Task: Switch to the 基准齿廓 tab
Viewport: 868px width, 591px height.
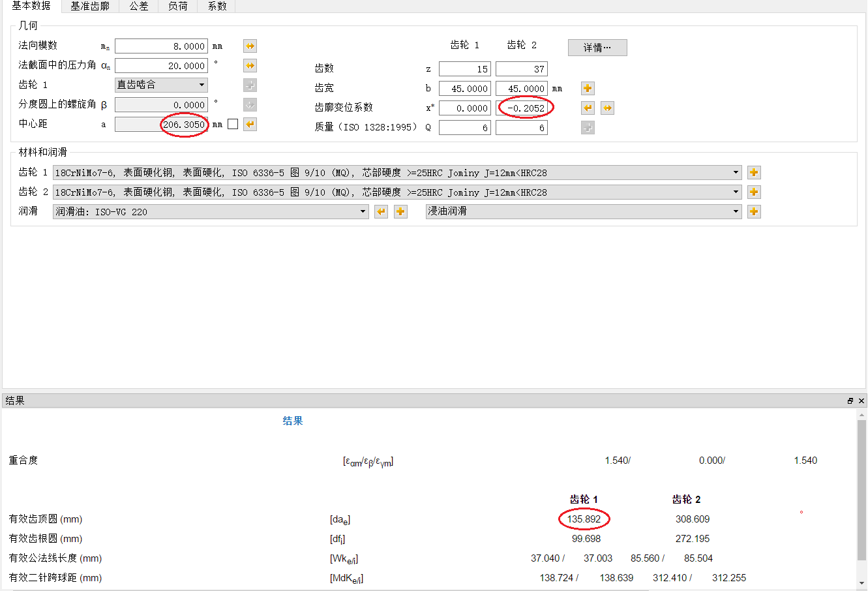Action: click(x=90, y=6)
